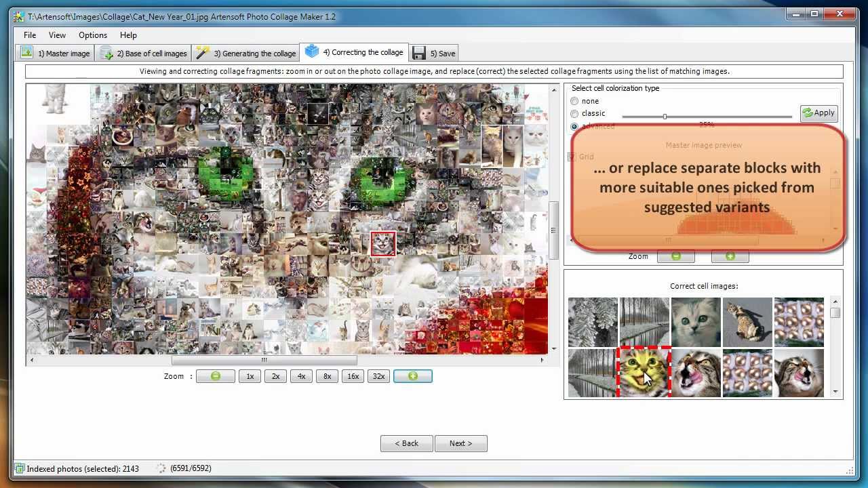Set collage zoom to 4x

click(x=302, y=376)
